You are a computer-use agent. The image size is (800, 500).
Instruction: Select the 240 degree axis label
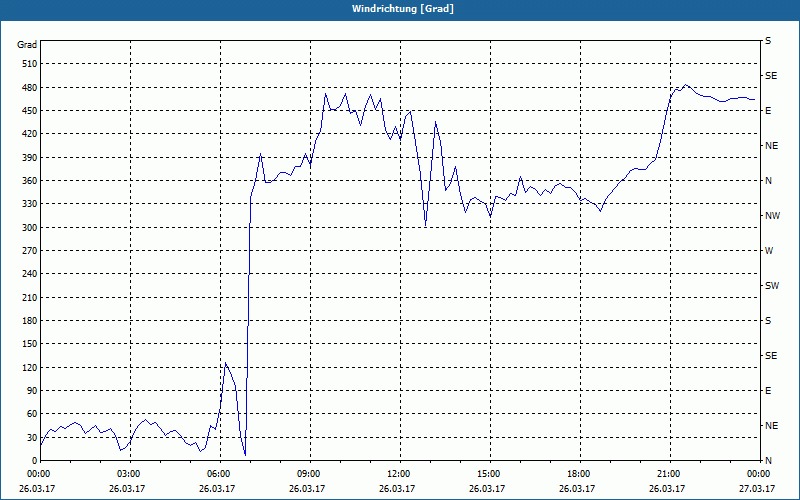30,274
